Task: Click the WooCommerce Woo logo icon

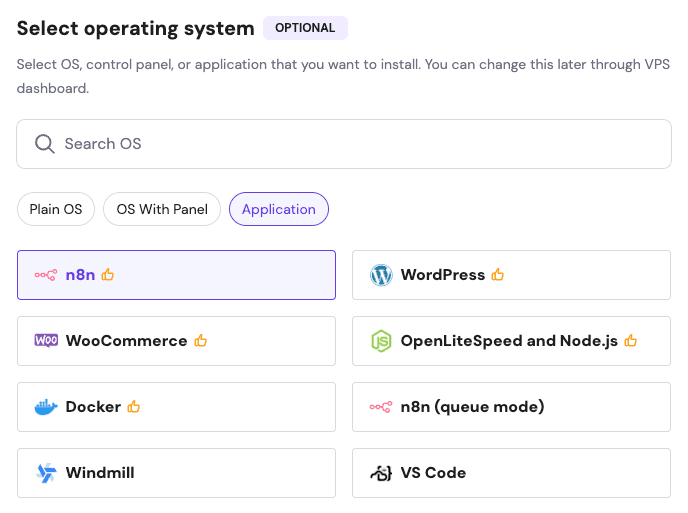Action: point(46,341)
